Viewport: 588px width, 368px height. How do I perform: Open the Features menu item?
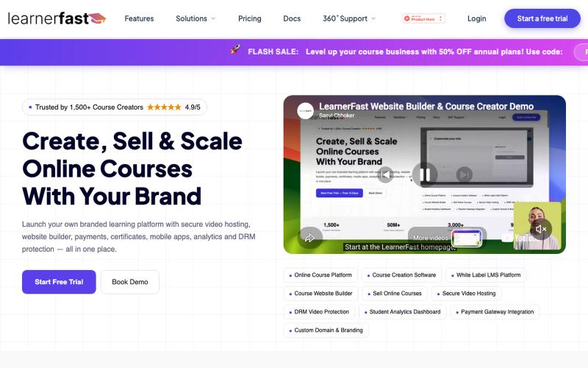click(x=139, y=18)
